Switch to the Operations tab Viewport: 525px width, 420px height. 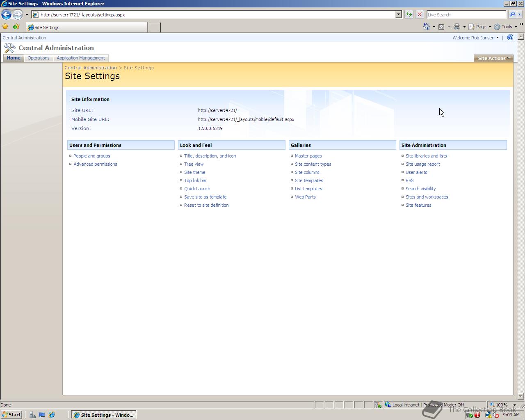[x=39, y=58]
